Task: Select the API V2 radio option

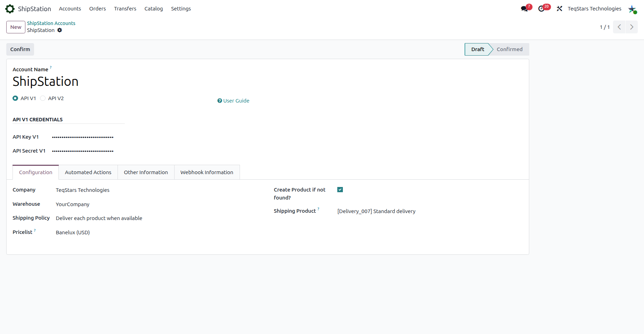Action: tap(43, 98)
